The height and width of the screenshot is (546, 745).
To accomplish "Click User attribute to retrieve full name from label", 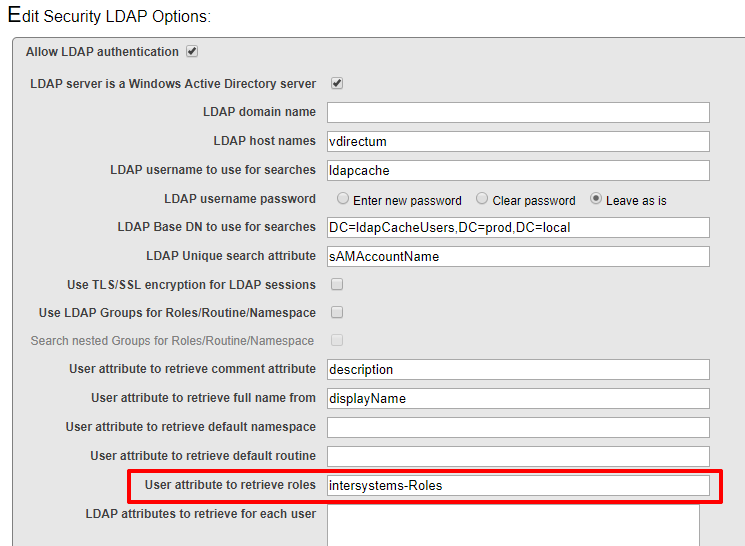I will pos(203,398).
